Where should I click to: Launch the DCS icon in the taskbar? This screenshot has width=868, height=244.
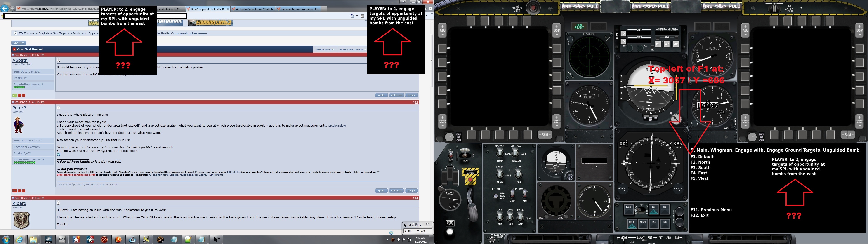[62, 240]
